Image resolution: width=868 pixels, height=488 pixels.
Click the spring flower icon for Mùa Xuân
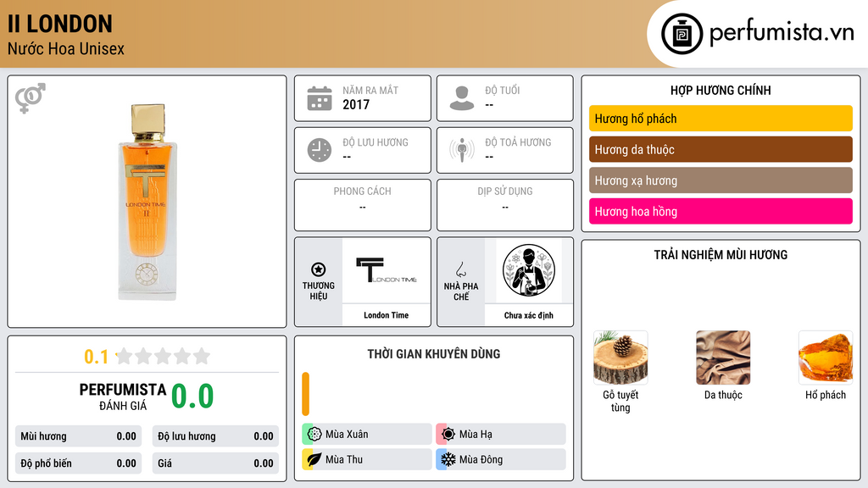(314, 435)
